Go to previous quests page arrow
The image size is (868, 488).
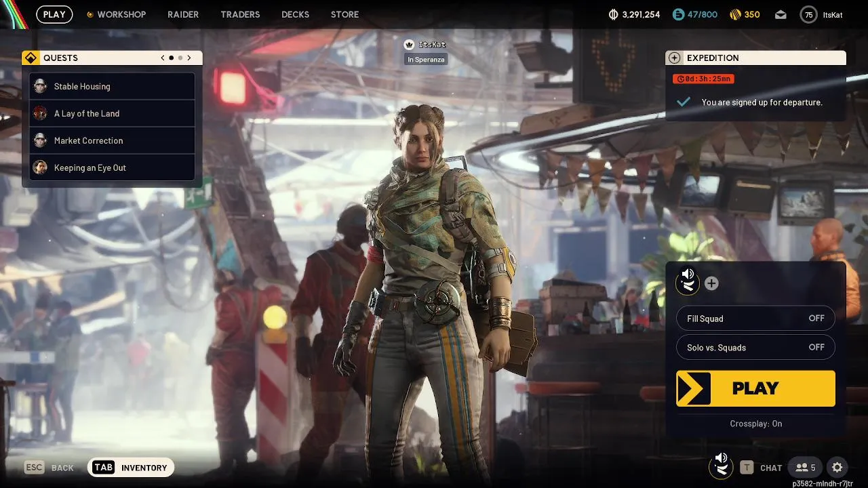tap(163, 58)
